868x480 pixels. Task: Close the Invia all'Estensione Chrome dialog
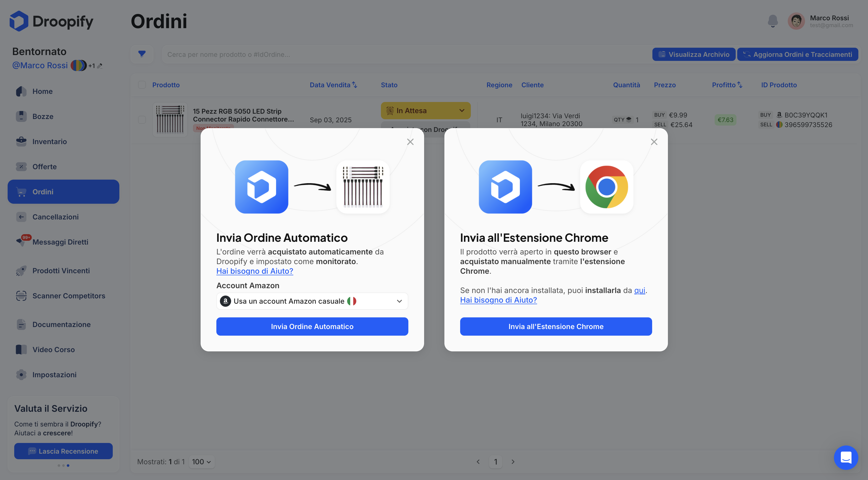654,142
